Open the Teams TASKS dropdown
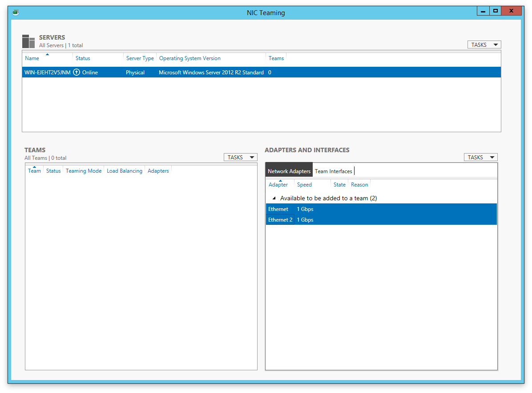 pyautogui.click(x=240, y=158)
